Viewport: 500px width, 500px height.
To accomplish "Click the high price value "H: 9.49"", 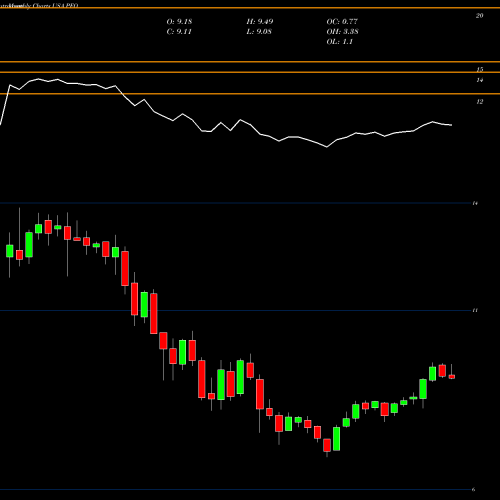I will (260, 22).
